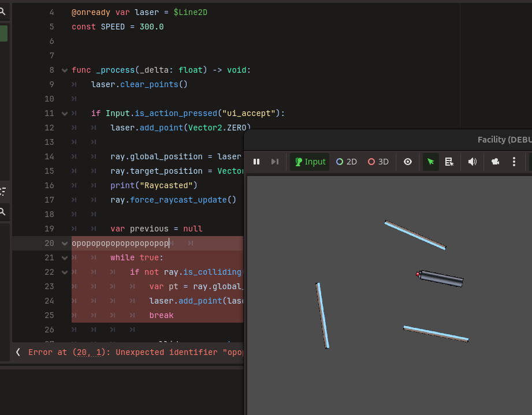Fold the if not ray.is_colliding block

65,272
